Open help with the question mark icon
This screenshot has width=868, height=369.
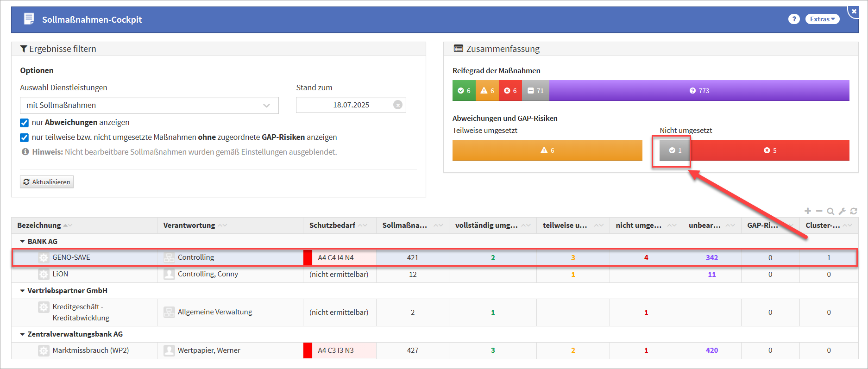794,19
